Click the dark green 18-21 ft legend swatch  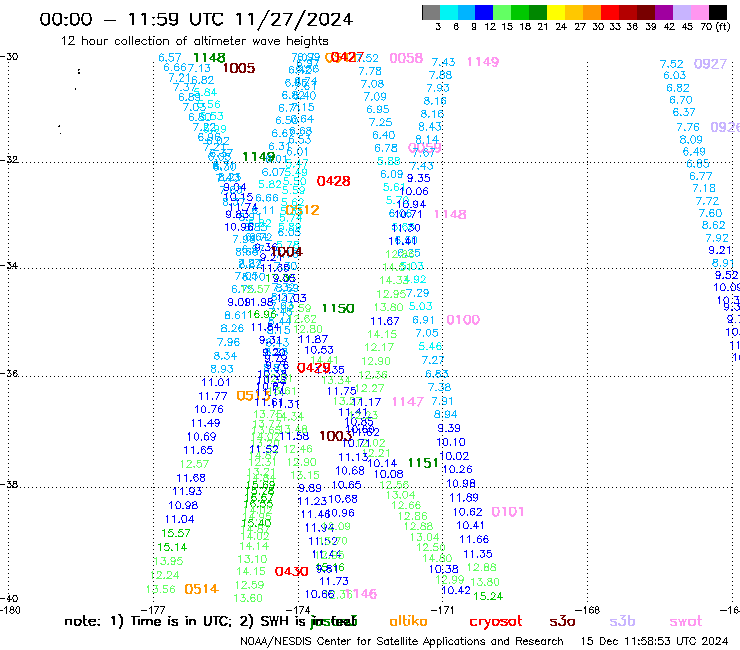538,12
